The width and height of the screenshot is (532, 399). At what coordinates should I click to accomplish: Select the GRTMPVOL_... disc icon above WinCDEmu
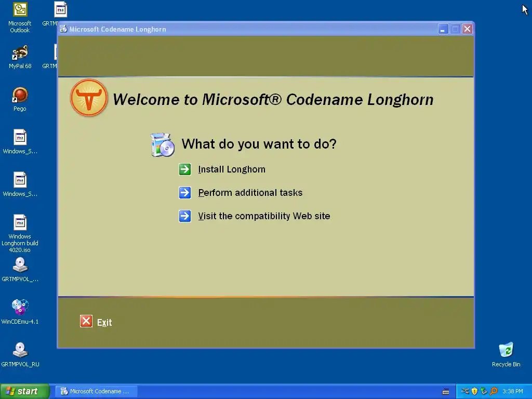click(x=20, y=270)
